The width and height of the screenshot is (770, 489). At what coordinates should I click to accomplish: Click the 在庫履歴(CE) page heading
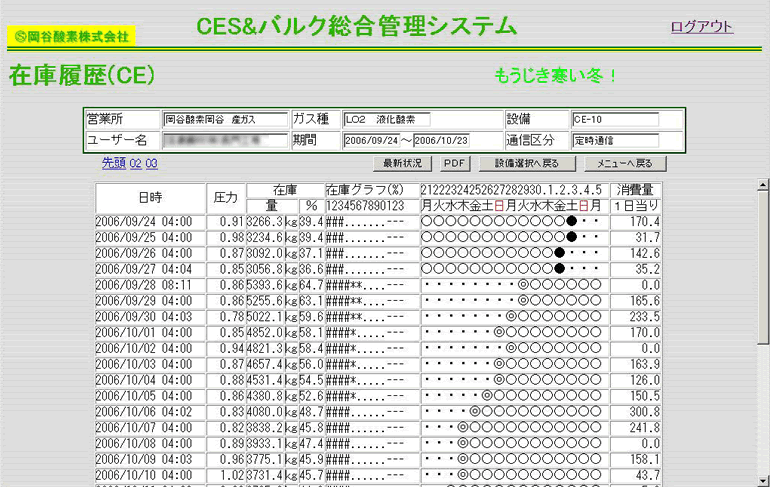(82, 76)
